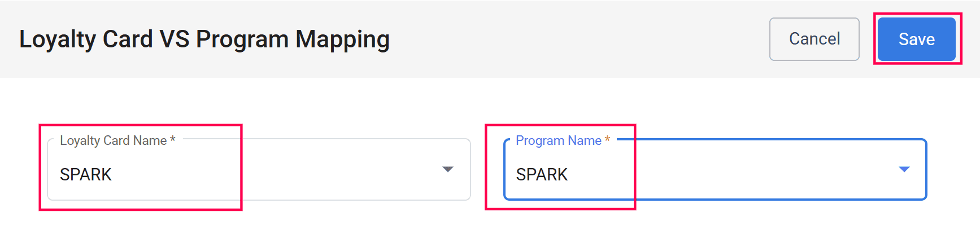Select the Loyalty Card Name combo box
The height and width of the screenshot is (252, 980).
[259, 170]
